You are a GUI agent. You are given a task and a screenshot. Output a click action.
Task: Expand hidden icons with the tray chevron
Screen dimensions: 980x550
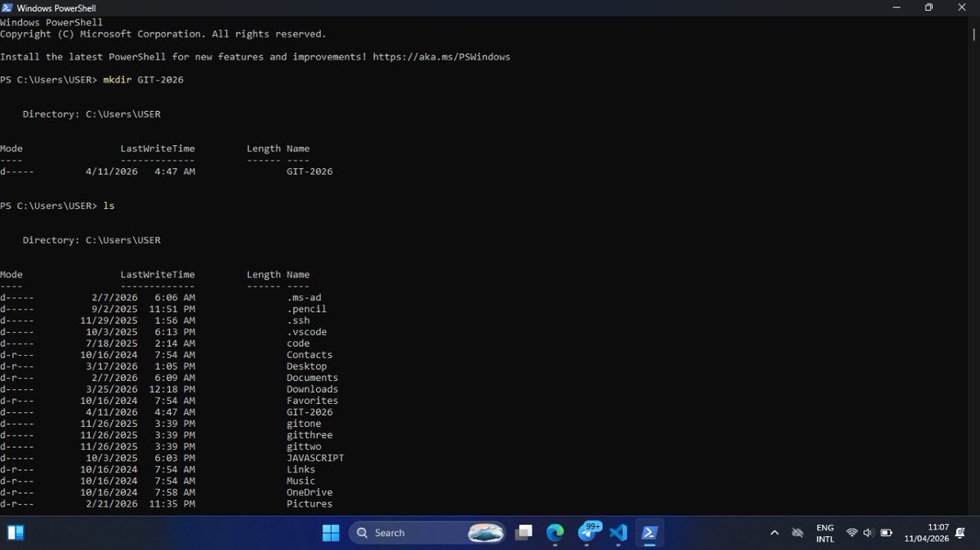click(773, 532)
